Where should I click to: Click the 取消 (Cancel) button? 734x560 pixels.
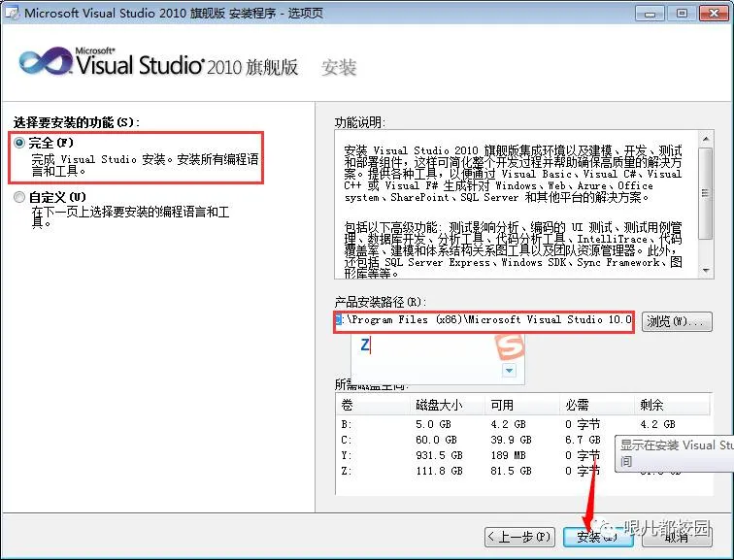pyautogui.click(x=677, y=537)
